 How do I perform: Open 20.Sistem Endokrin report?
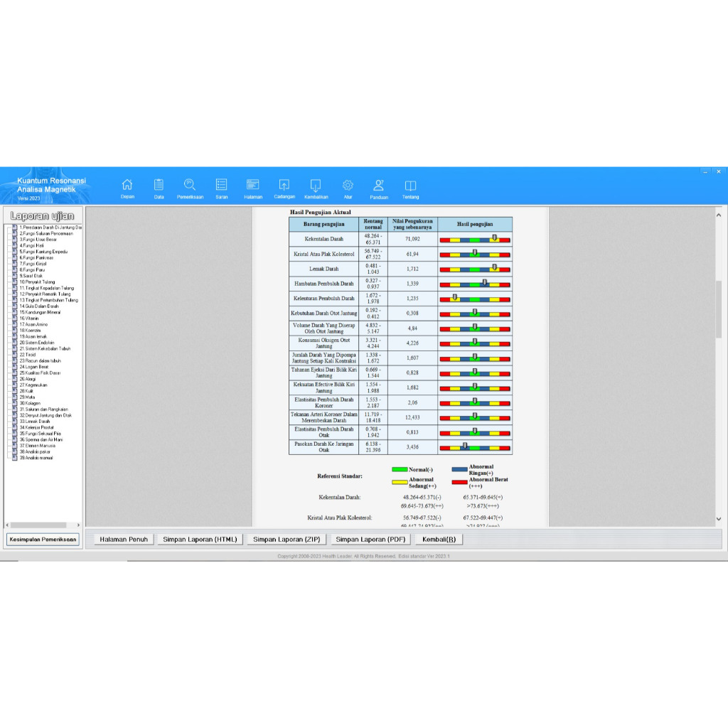click(37, 343)
